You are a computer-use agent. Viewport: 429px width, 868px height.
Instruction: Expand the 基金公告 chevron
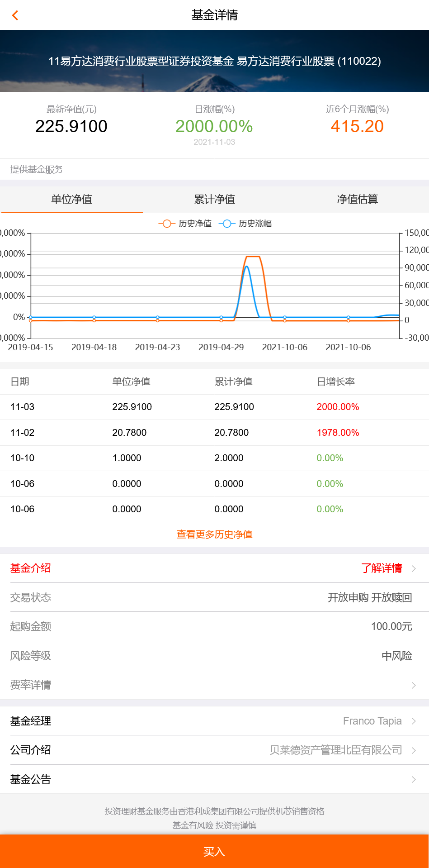pos(414,779)
